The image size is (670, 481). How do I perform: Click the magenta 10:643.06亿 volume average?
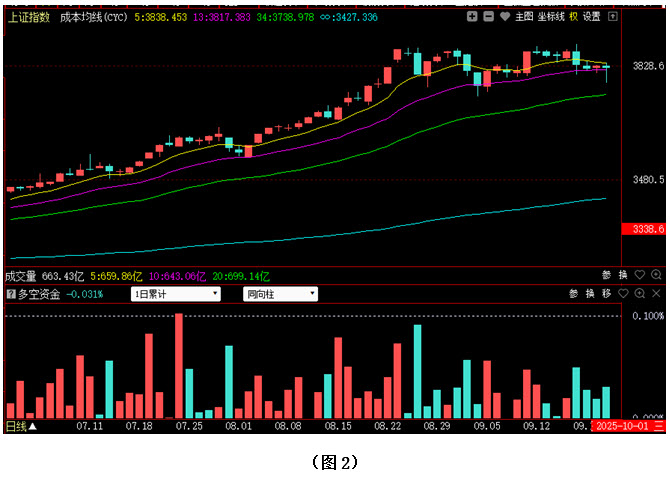tap(177, 276)
